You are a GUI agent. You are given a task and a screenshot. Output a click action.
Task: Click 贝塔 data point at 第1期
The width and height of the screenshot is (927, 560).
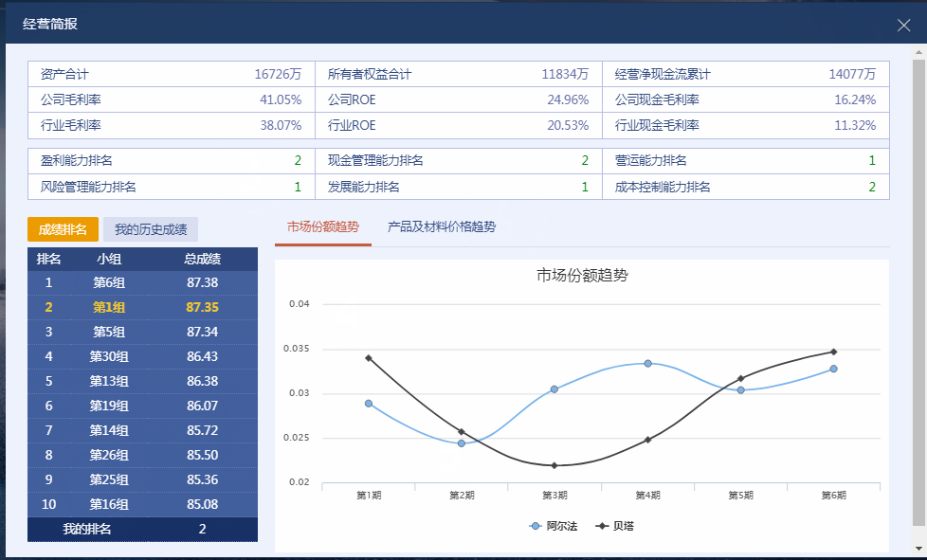369,358
